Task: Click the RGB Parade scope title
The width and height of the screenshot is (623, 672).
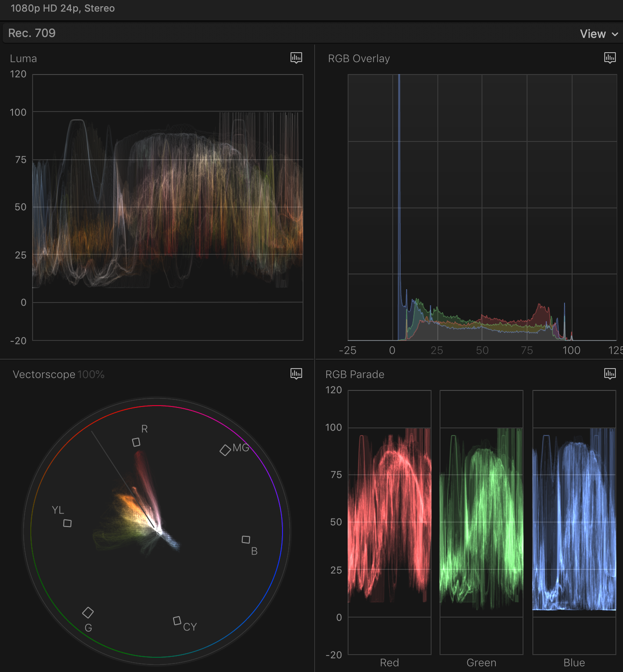Action: tap(355, 374)
